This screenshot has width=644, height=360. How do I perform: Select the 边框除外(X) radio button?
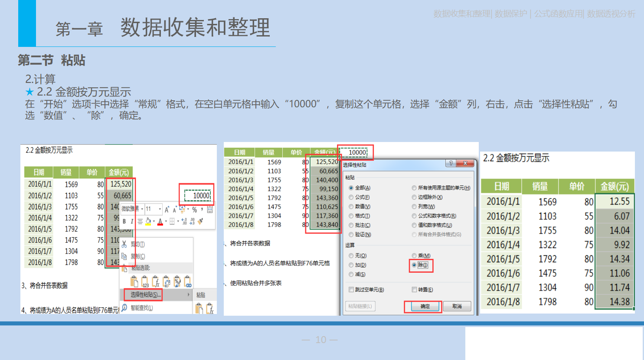click(414, 197)
